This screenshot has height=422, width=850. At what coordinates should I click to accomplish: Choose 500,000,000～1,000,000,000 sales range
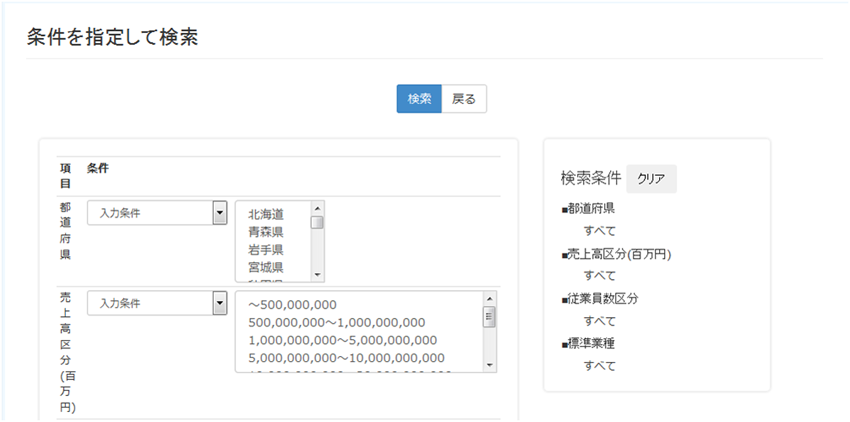click(x=336, y=322)
